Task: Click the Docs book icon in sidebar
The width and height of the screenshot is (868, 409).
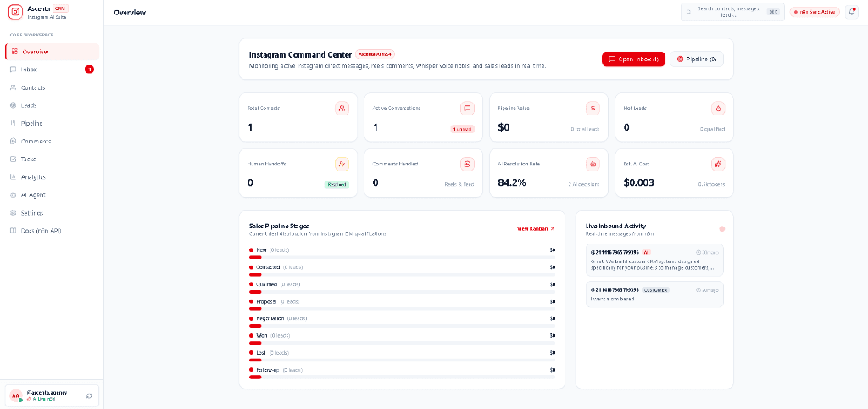Action: (14, 231)
